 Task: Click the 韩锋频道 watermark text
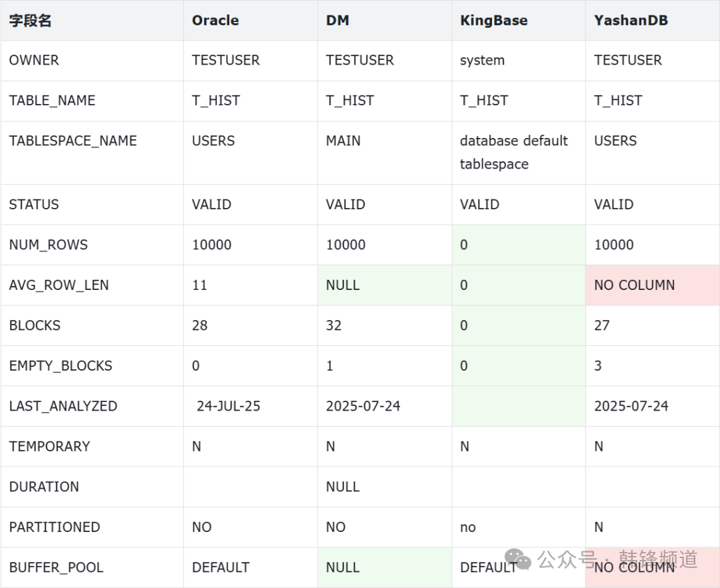658,559
